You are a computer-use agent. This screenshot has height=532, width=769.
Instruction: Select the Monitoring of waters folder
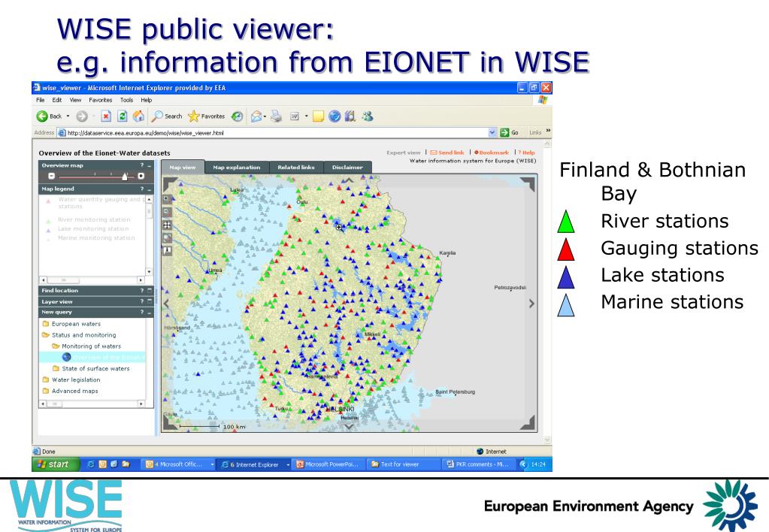86,346
